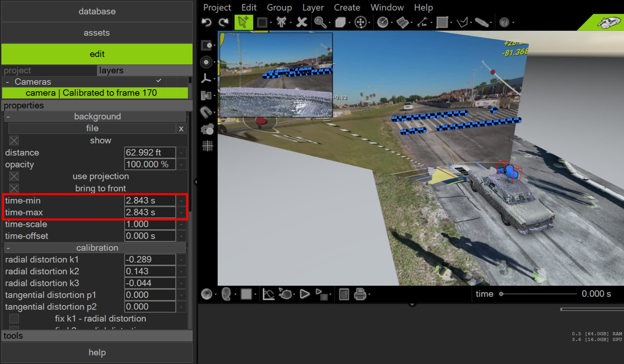Collapse the background properties section
Viewport: 624px width, 364px height.
(8, 116)
